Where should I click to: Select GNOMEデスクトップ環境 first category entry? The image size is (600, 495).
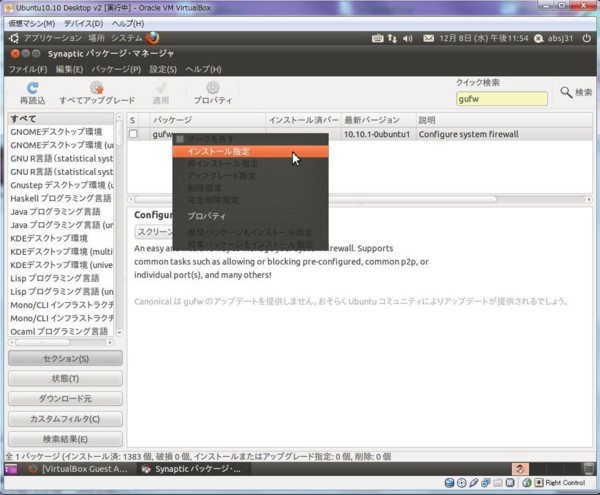point(61,132)
